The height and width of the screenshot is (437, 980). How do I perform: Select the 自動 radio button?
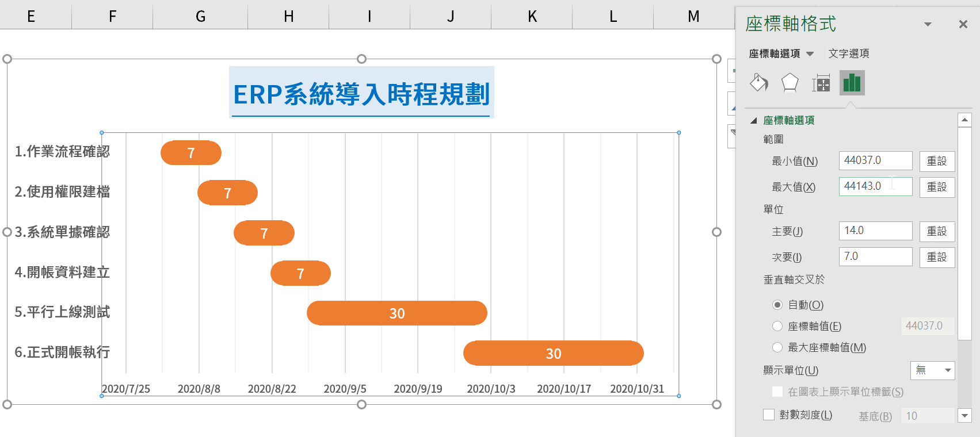click(x=777, y=305)
